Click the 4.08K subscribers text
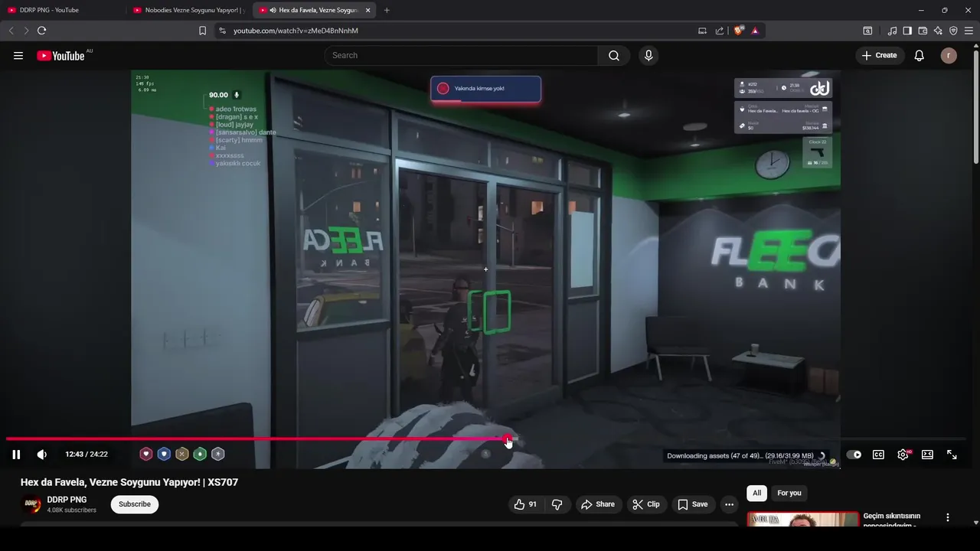Screen dimensions: 980x551 tap(72, 510)
